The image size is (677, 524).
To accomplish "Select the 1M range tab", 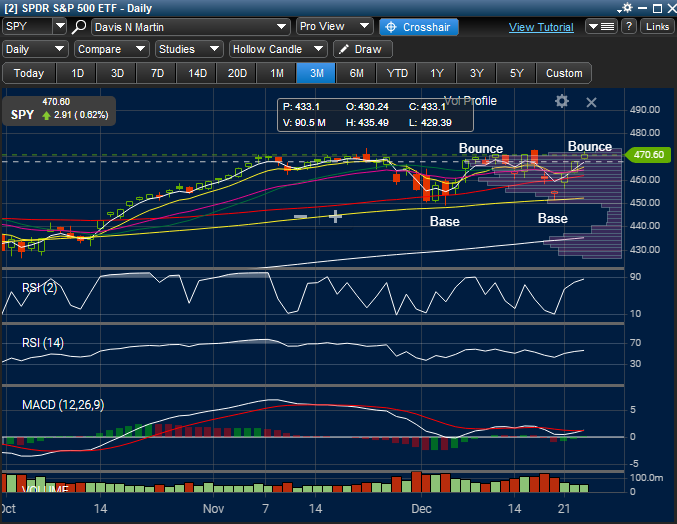I will point(277,73).
